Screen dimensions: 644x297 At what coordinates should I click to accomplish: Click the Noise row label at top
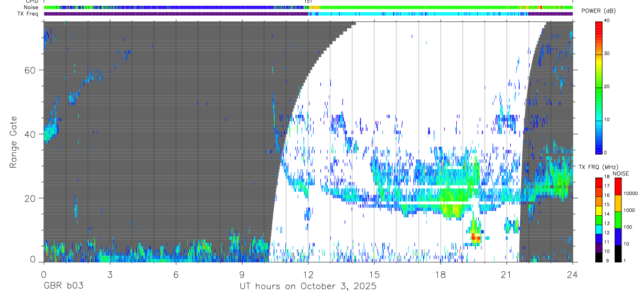click(x=30, y=7)
